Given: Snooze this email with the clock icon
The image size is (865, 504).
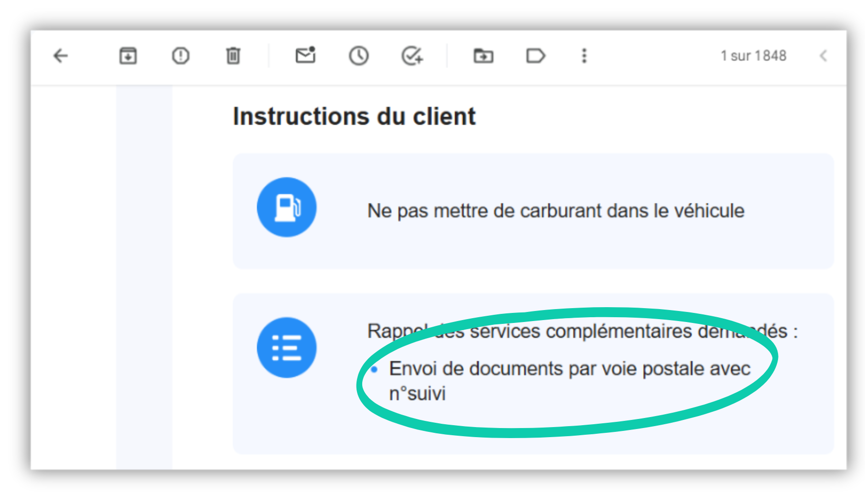Looking at the screenshot, I should point(358,56).
